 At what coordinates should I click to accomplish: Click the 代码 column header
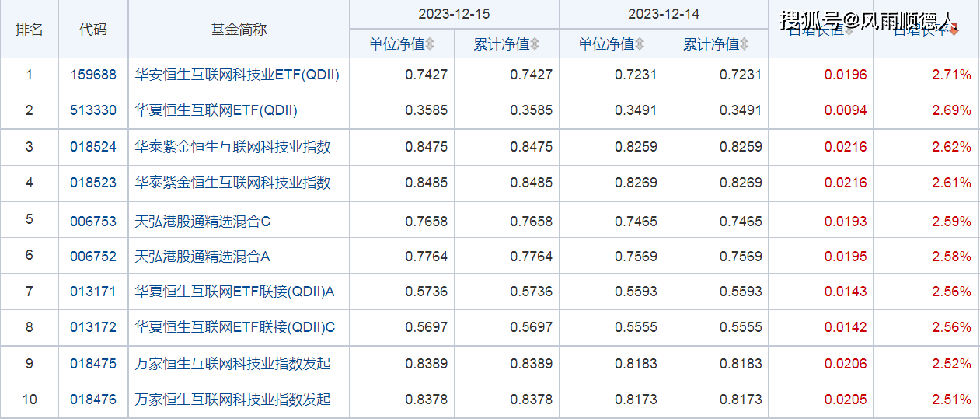[93, 29]
